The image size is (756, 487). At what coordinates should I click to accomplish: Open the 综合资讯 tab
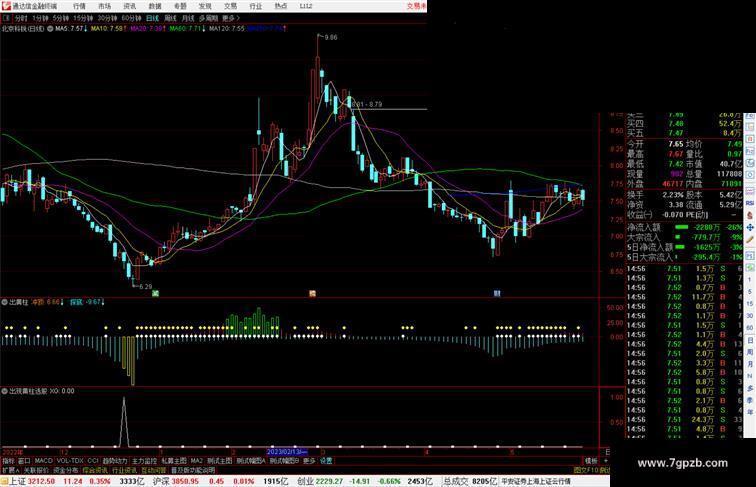pos(95,470)
